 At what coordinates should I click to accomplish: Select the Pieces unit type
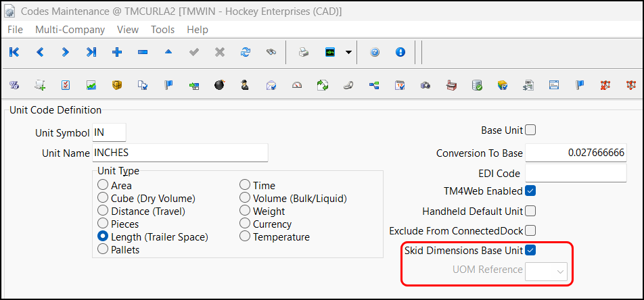point(103,224)
